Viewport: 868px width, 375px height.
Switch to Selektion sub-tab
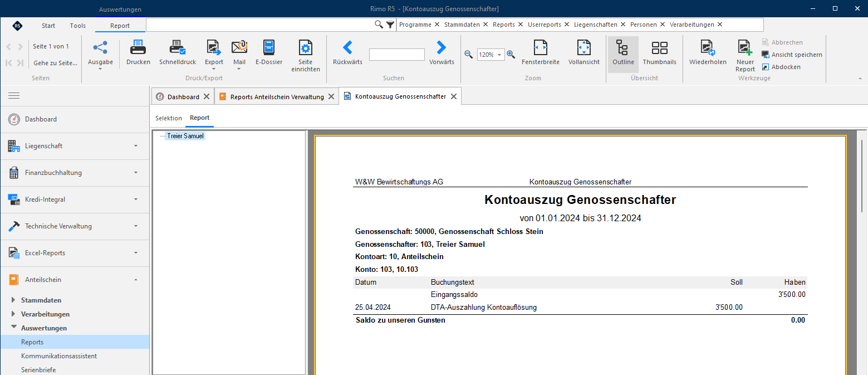pyautogui.click(x=169, y=118)
